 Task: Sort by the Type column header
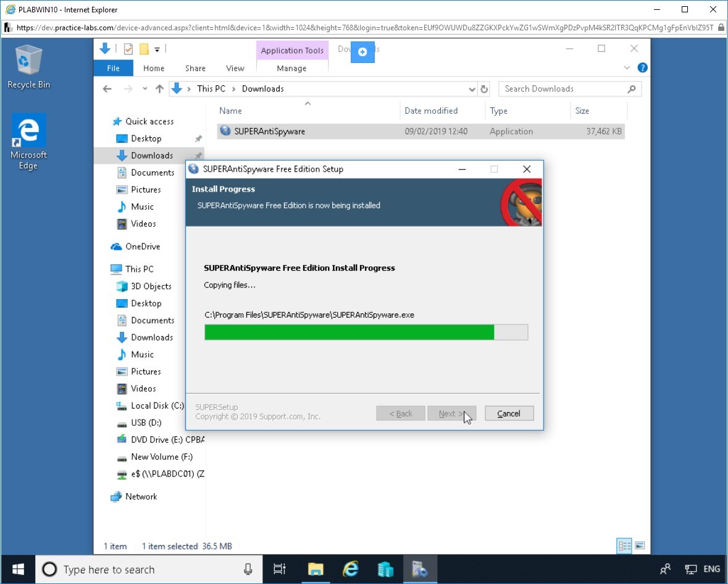coord(528,111)
